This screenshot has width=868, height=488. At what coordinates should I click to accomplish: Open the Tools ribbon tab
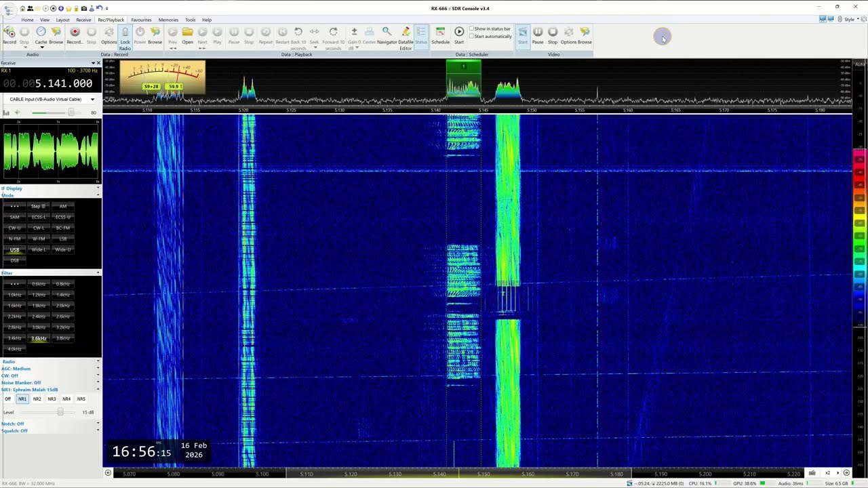(191, 20)
